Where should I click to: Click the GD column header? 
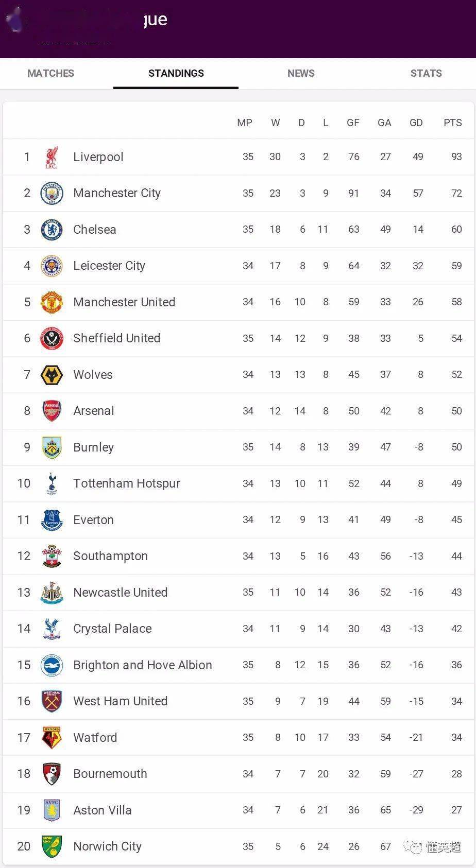pos(416,123)
